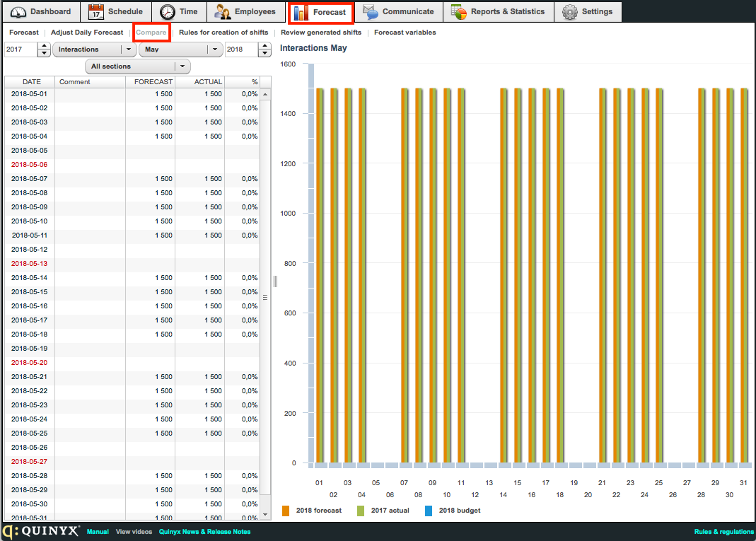
Task: Click the Employees people icon
Action: coord(222,11)
